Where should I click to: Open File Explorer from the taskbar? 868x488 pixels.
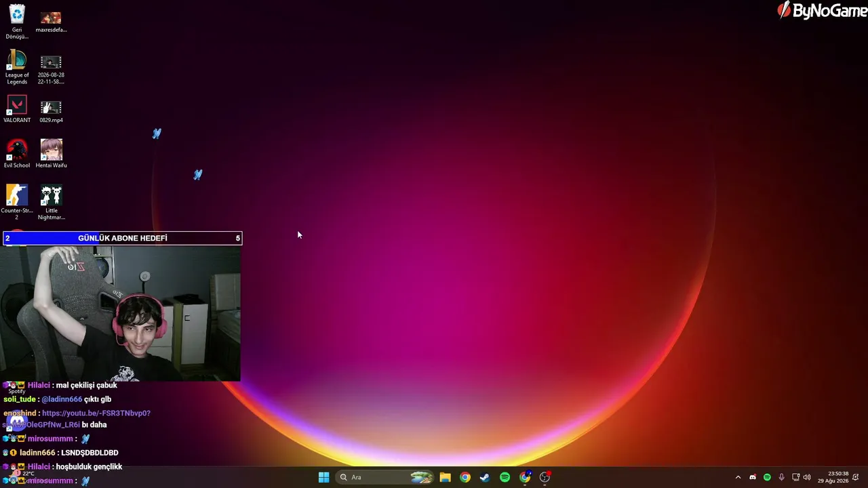[x=445, y=477]
